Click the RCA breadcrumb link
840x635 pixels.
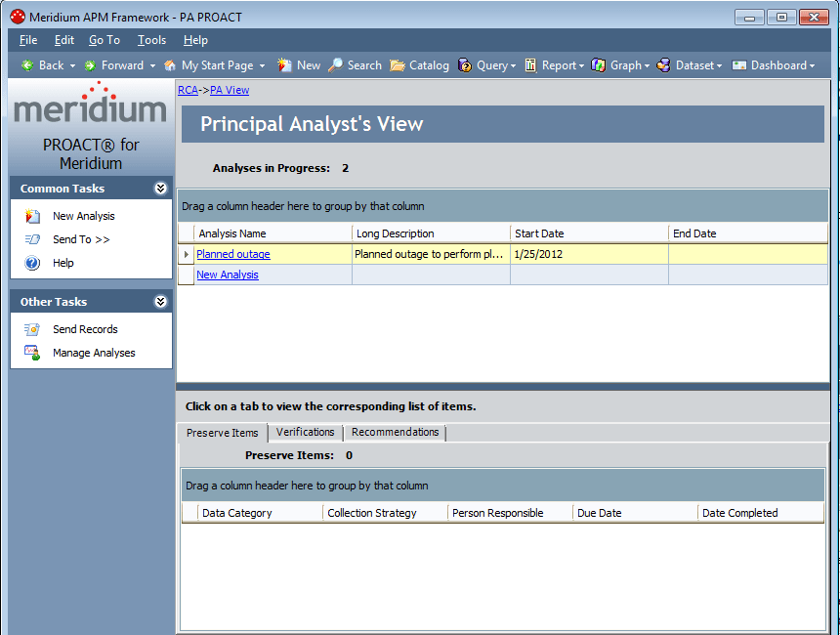click(x=188, y=90)
